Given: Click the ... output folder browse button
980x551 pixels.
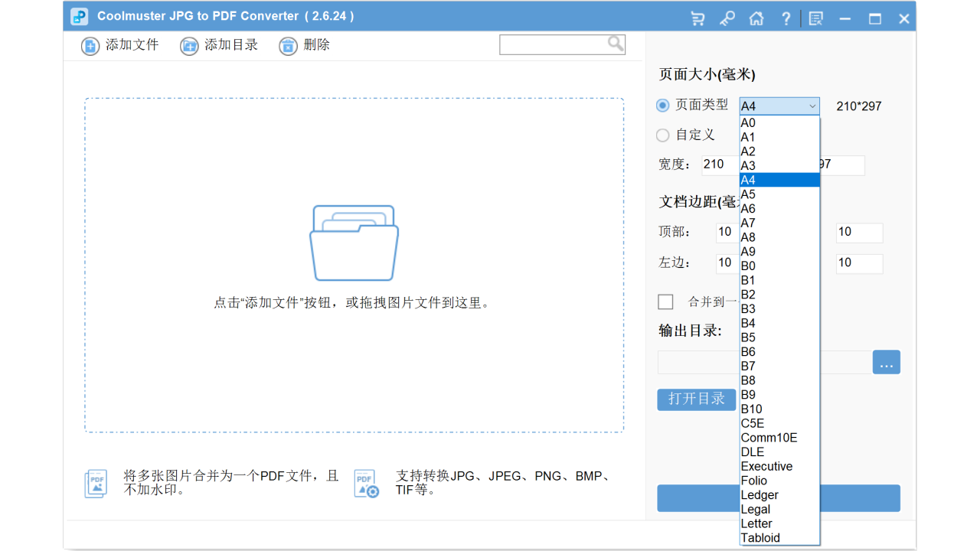Looking at the screenshot, I should pos(886,362).
